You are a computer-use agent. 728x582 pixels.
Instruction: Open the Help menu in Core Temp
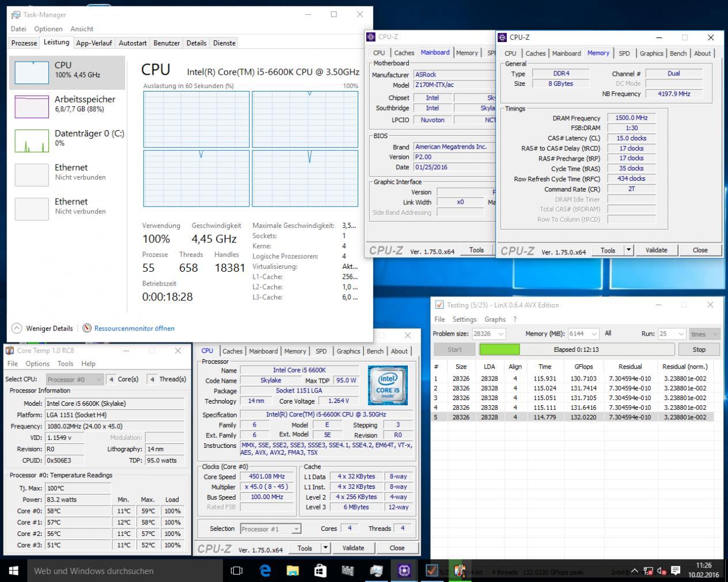click(x=88, y=364)
